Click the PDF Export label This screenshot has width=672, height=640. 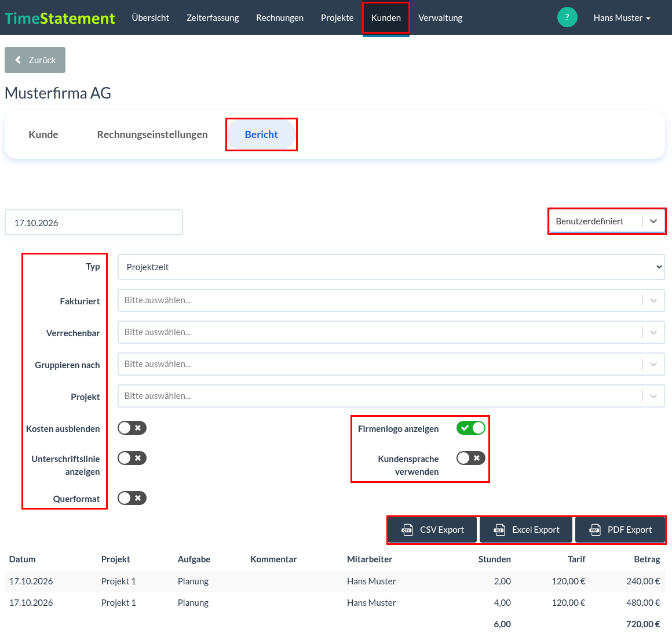pyautogui.click(x=630, y=530)
